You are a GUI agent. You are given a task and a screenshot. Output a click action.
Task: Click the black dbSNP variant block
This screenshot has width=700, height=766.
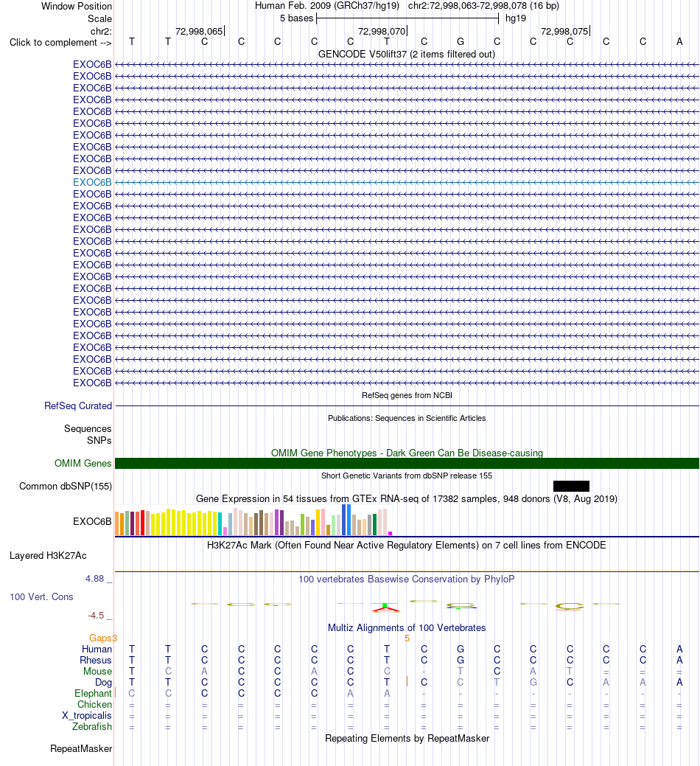click(x=571, y=486)
